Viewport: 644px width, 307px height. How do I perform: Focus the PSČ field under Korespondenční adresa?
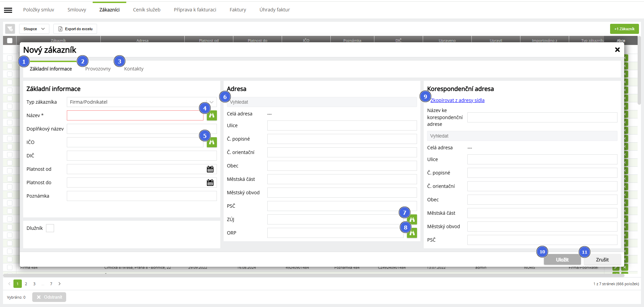pos(542,240)
